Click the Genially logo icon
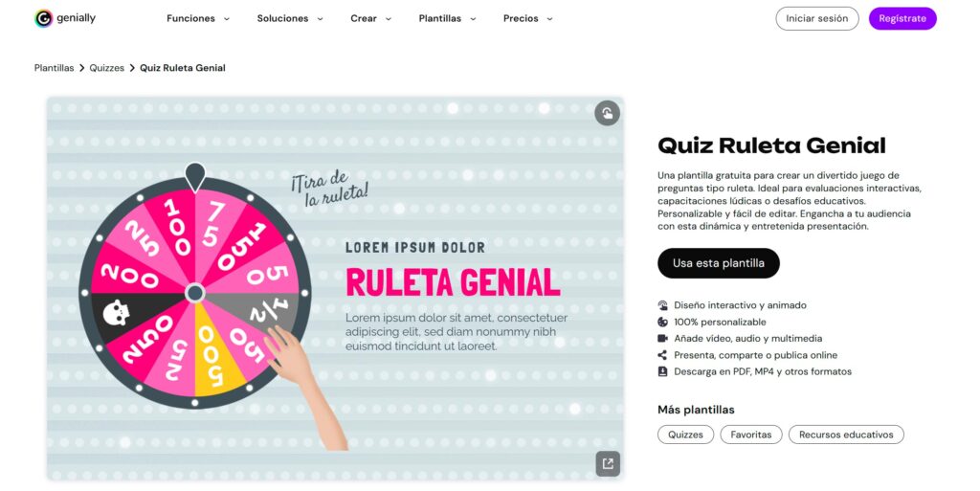Viewport: 980px width, 491px height. [x=43, y=19]
